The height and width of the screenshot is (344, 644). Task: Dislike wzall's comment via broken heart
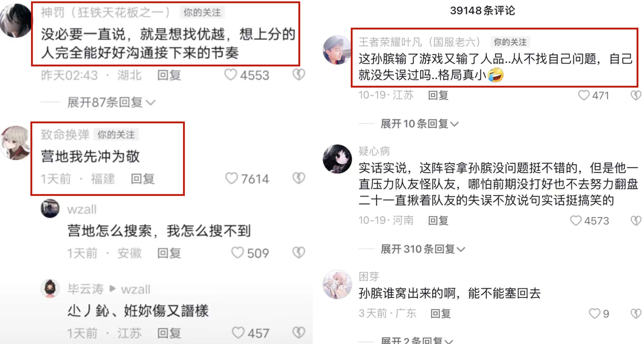tap(299, 253)
